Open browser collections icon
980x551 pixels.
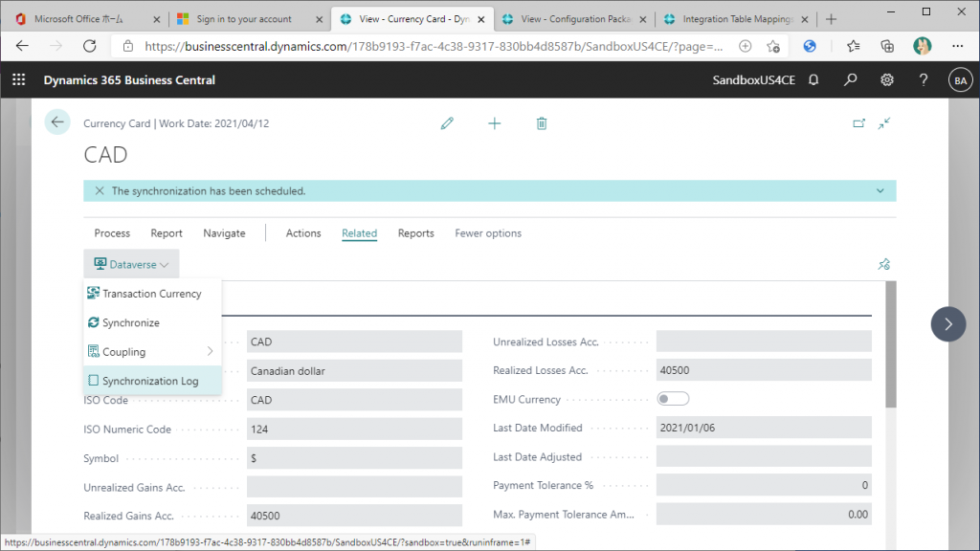tap(887, 46)
